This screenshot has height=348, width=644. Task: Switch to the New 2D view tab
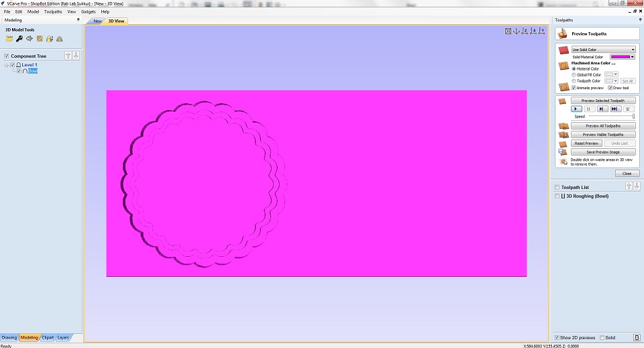tap(97, 21)
